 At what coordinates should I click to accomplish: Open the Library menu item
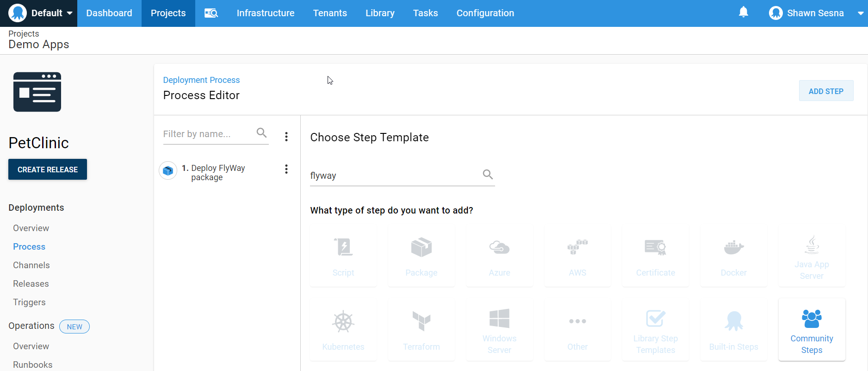coord(379,13)
